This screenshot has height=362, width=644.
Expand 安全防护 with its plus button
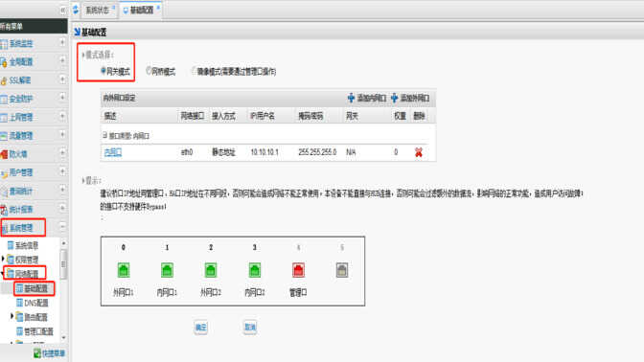click(x=62, y=98)
